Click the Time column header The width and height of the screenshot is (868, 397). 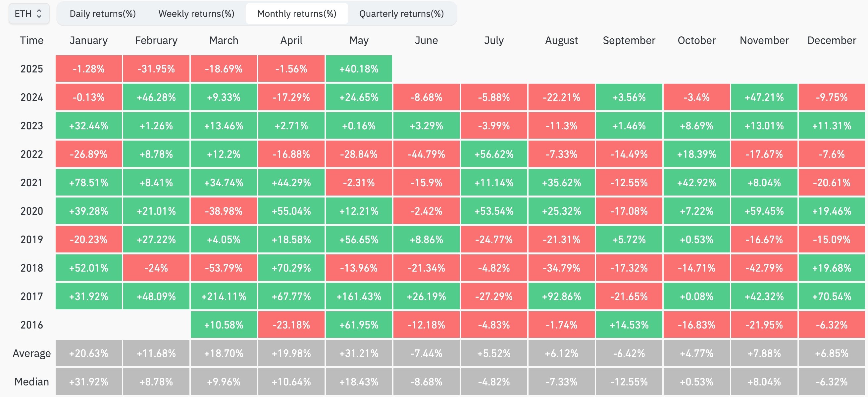click(x=32, y=40)
